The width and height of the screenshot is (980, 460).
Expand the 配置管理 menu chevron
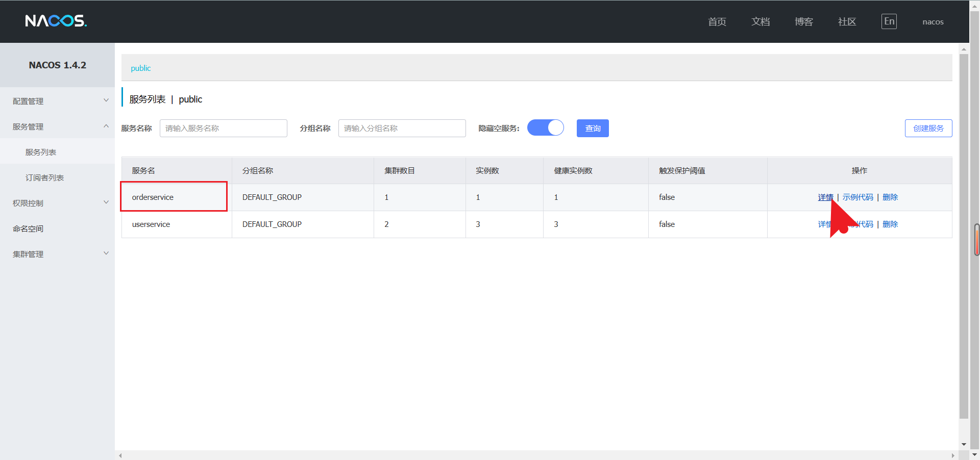coord(106,100)
